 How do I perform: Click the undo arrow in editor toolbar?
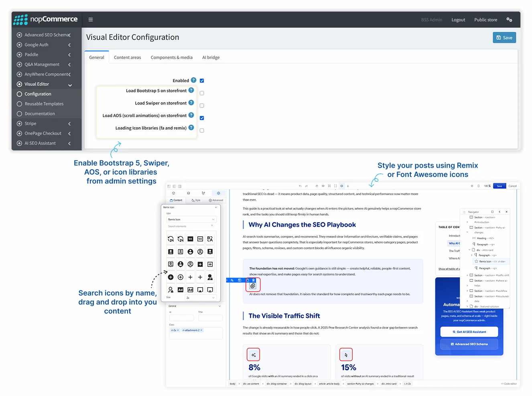click(300, 186)
